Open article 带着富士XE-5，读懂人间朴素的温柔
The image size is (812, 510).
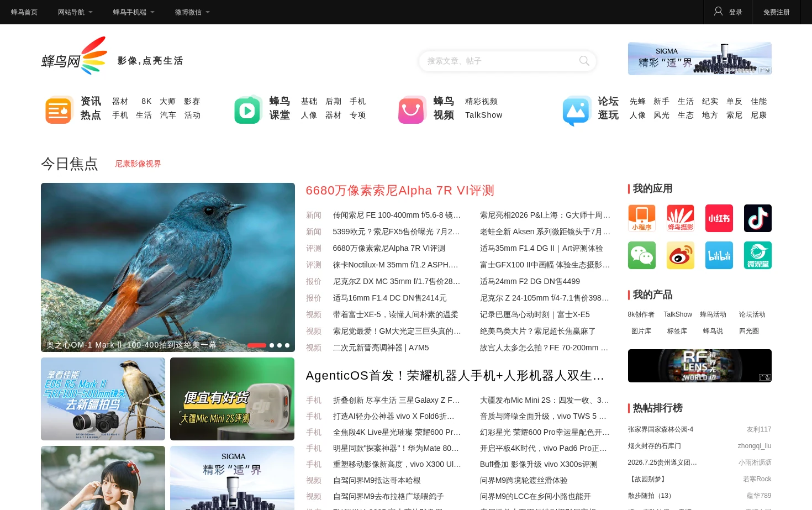396,314
